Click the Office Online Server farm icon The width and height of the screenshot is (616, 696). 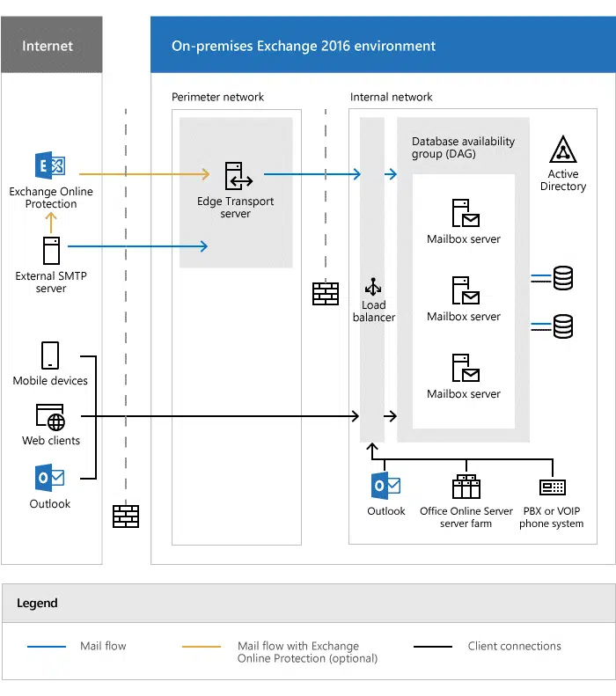click(x=466, y=487)
